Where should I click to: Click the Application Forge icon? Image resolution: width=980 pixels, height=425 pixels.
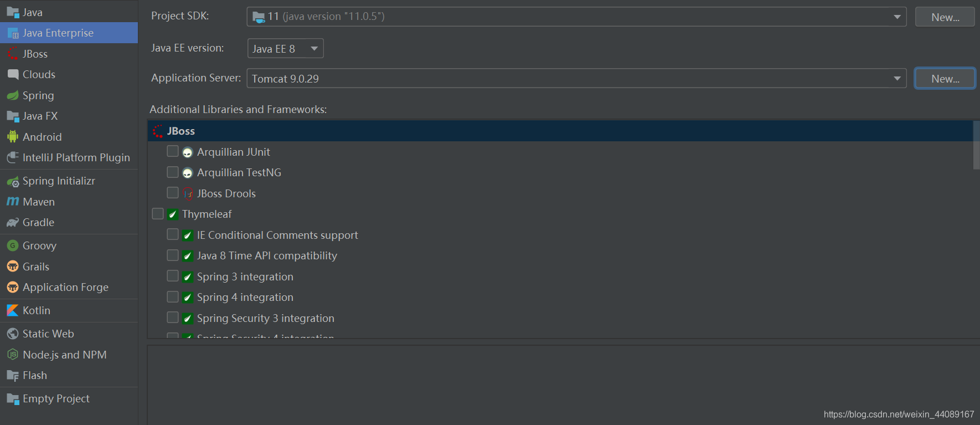[x=13, y=287]
